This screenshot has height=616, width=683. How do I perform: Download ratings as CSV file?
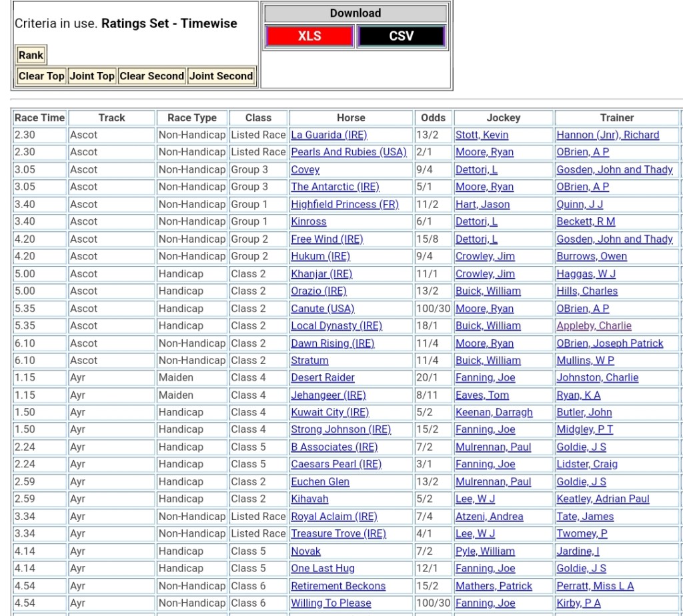[x=401, y=36]
